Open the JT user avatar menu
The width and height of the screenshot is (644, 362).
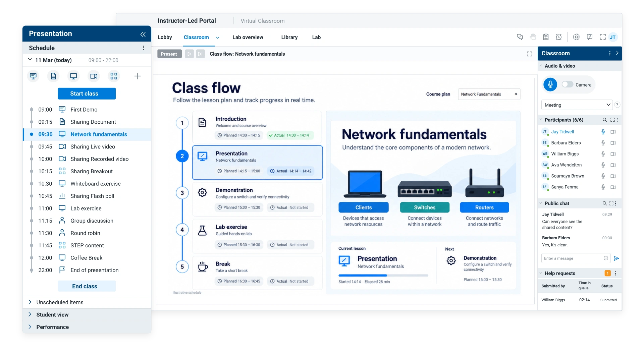pyautogui.click(x=613, y=37)
